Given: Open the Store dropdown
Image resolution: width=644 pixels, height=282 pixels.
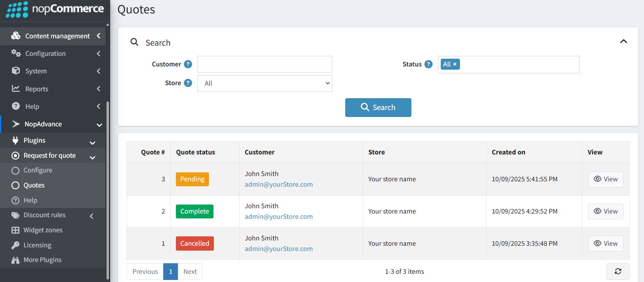Looking at the screenshot, I should click(x=264, y=84).
